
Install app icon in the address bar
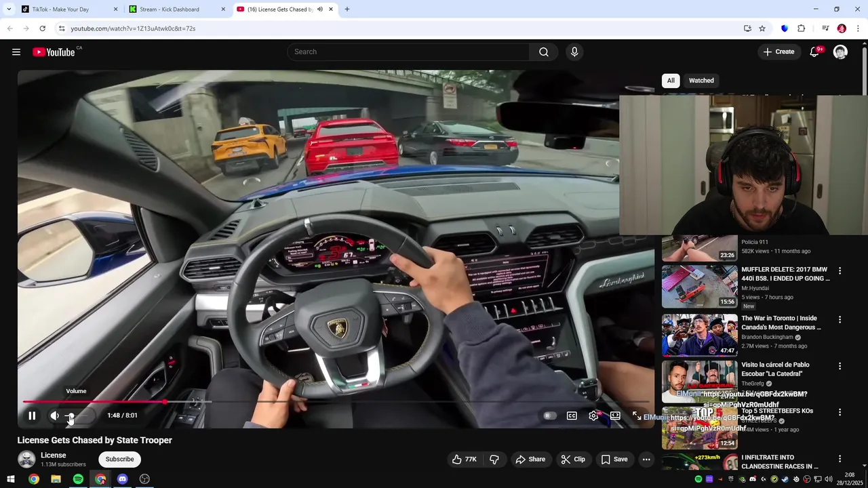pyautogui.click(x=747, y=28)
